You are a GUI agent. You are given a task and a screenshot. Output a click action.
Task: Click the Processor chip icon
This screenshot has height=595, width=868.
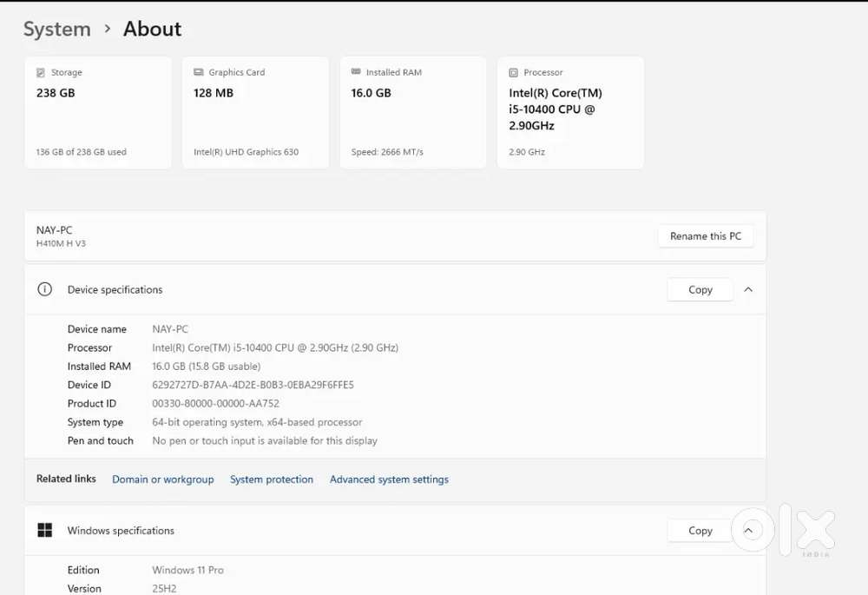(x=514, y=73)
